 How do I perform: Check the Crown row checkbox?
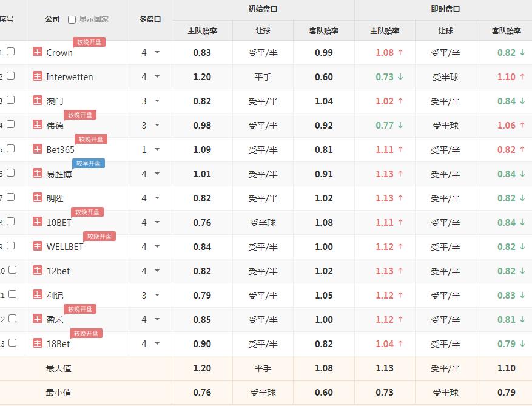[x=11, y=51]
